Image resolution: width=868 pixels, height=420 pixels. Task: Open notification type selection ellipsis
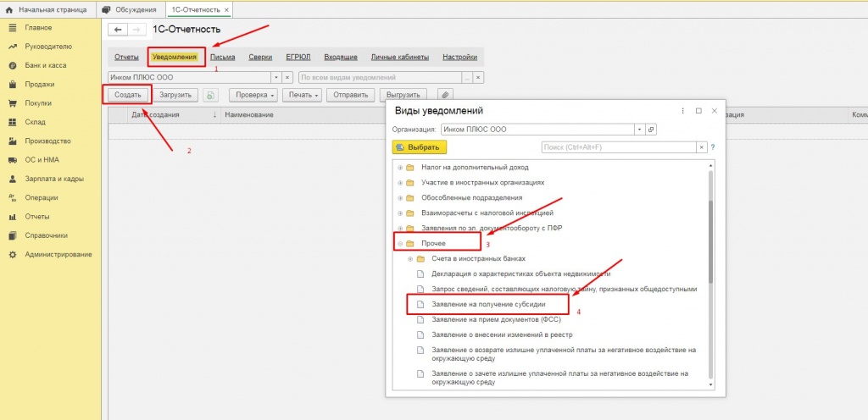tap(468, 77)
